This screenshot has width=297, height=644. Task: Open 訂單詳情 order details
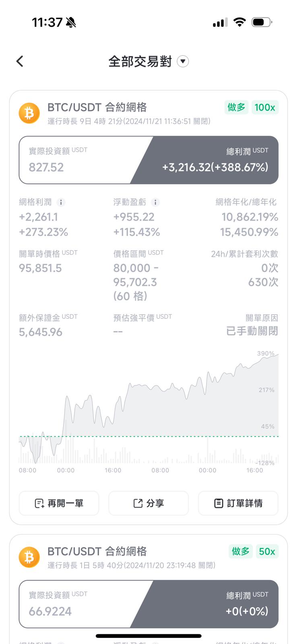[x=238, y=503]
